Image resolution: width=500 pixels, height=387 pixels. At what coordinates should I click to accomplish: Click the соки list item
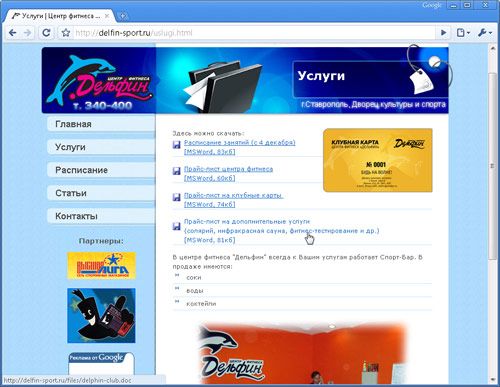[194, 277]
